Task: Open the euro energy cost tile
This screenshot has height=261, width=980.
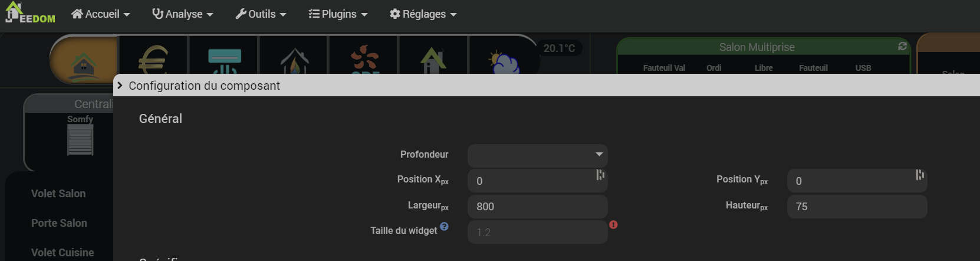Action: (x=153, y=58)
